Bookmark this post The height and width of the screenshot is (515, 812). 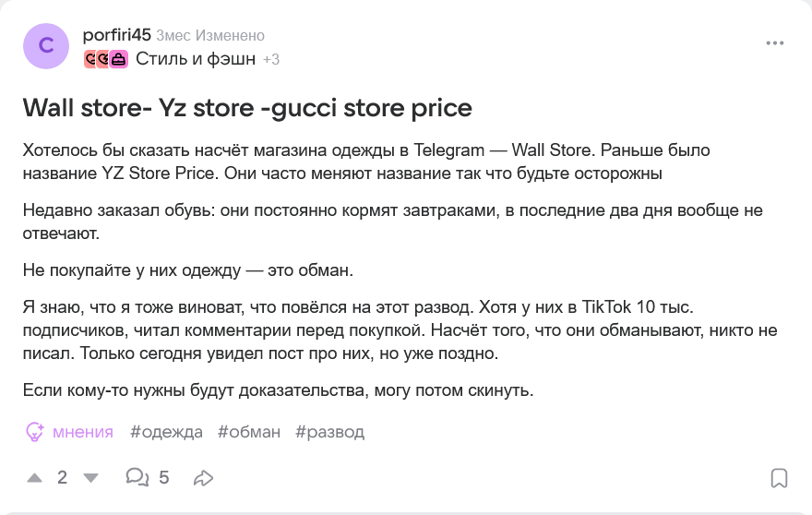(x=779, y=478)
